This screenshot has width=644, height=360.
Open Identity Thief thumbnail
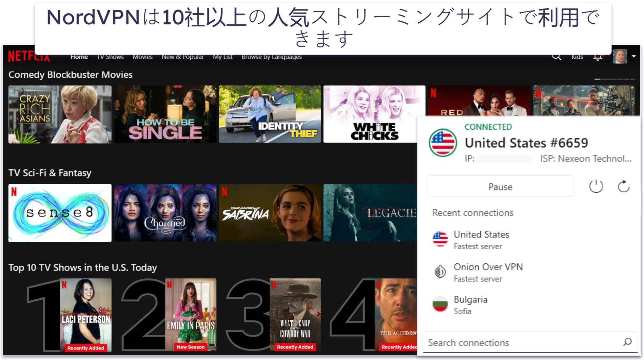pyautogui.click(x=270, y=114)
